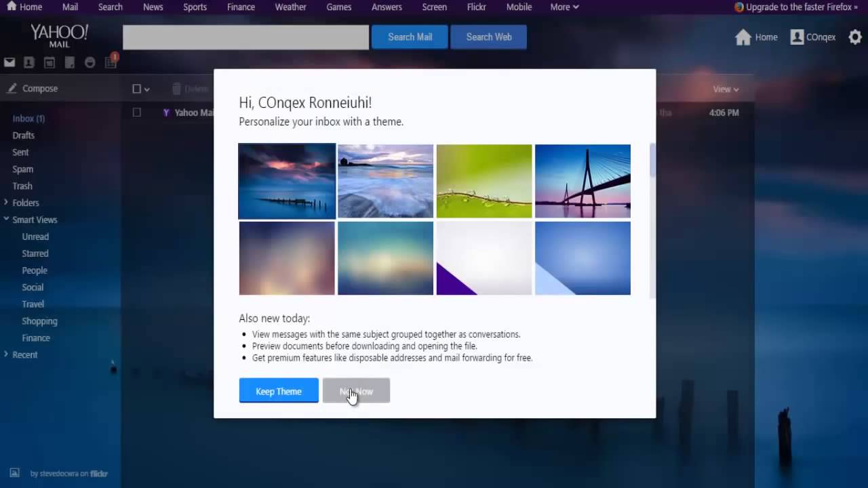Open Finance in the top navigation
This screenshot has height=488, width=868.
pyautogui.click(x=241, y=7)
